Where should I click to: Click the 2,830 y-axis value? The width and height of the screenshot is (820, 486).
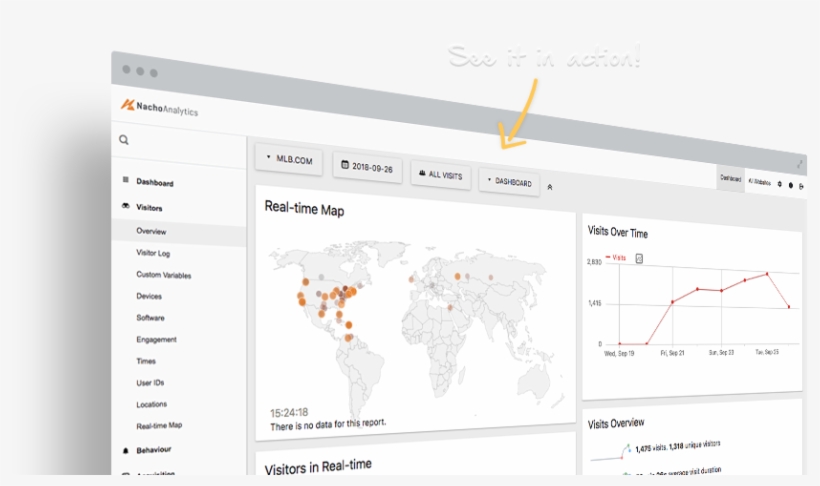594,262
